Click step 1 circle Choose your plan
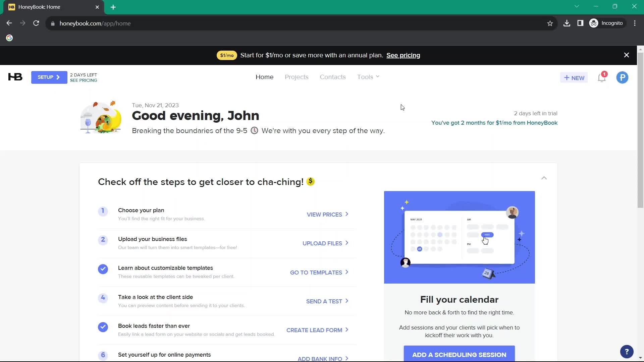 tap(103, 211)
